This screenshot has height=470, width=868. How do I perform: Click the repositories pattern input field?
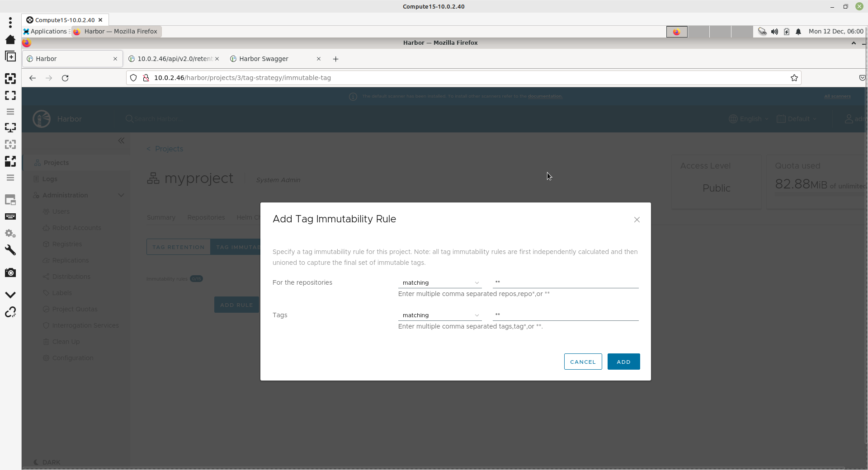(565, 282)
